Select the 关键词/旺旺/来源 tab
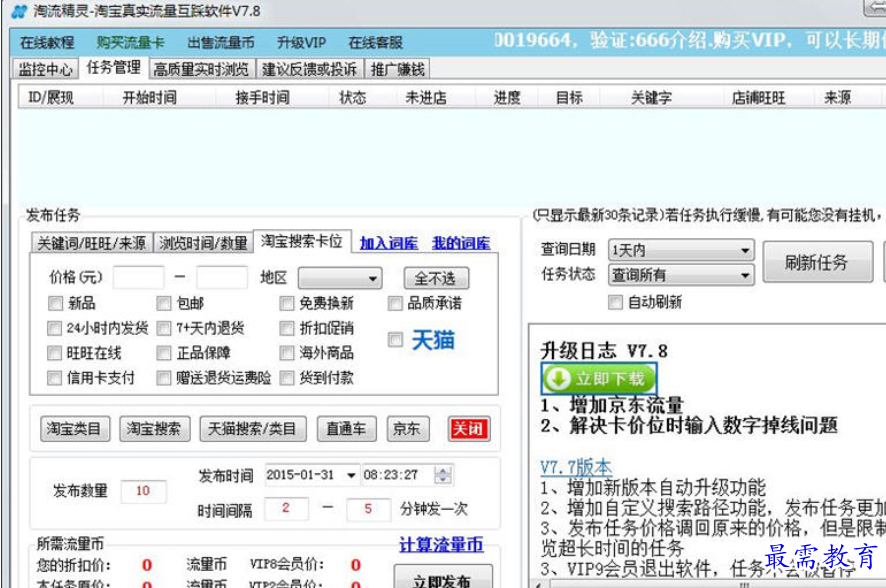Screen dimensions: 886x588 tap(92, 243)
